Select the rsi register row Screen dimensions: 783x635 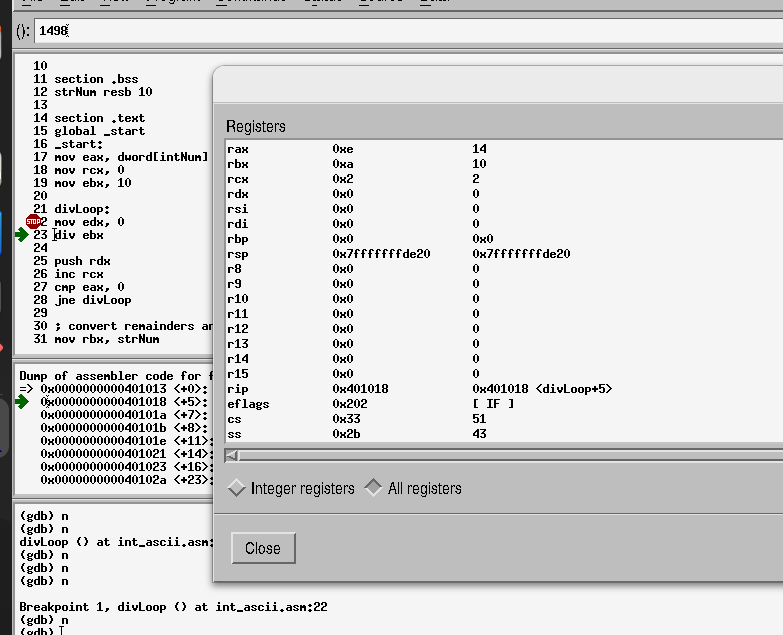504,209
